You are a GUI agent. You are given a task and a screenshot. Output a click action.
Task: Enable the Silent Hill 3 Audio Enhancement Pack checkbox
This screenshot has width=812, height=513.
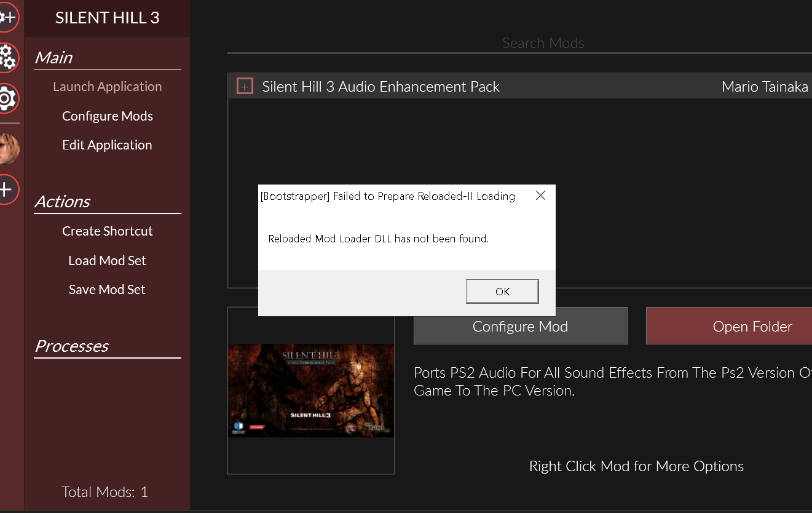[x=245, y=87]
